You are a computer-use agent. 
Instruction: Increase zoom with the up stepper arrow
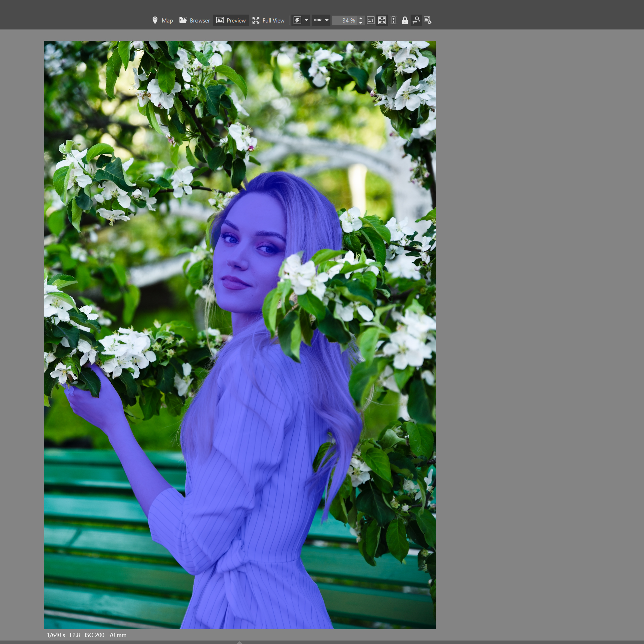tap(361, 18)
